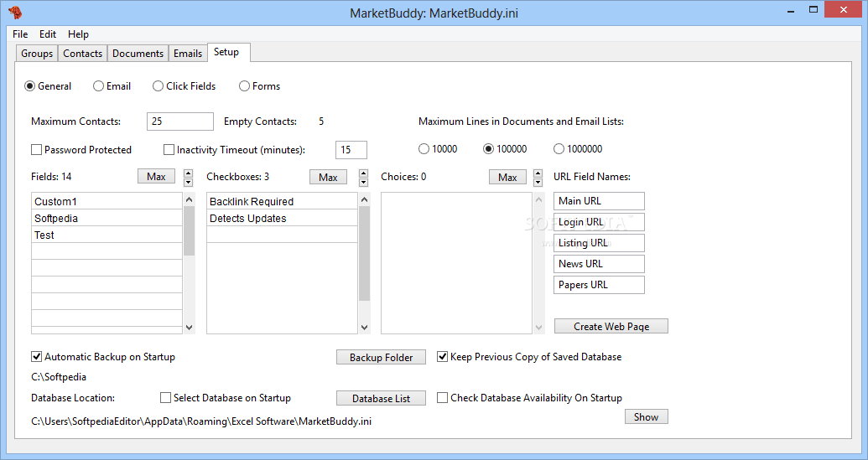This screenshot has width=868, height=460.
Task: Click the Show button
Action: 646,417
